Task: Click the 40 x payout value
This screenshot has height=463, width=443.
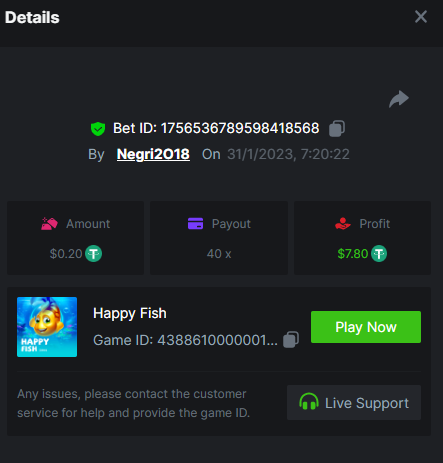Action: coord(219,254)
